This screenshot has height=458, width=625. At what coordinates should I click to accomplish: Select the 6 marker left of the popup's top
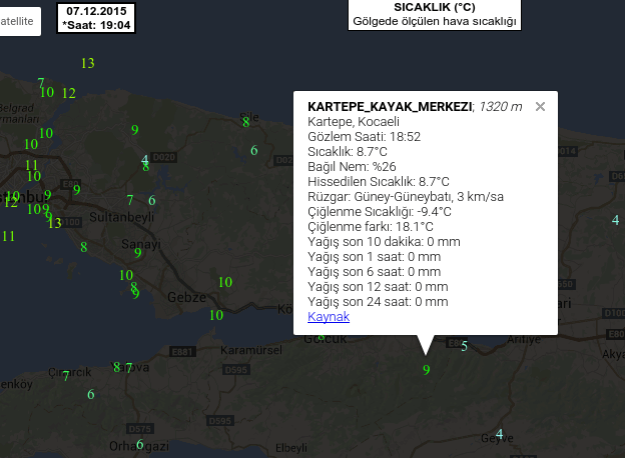254,151
